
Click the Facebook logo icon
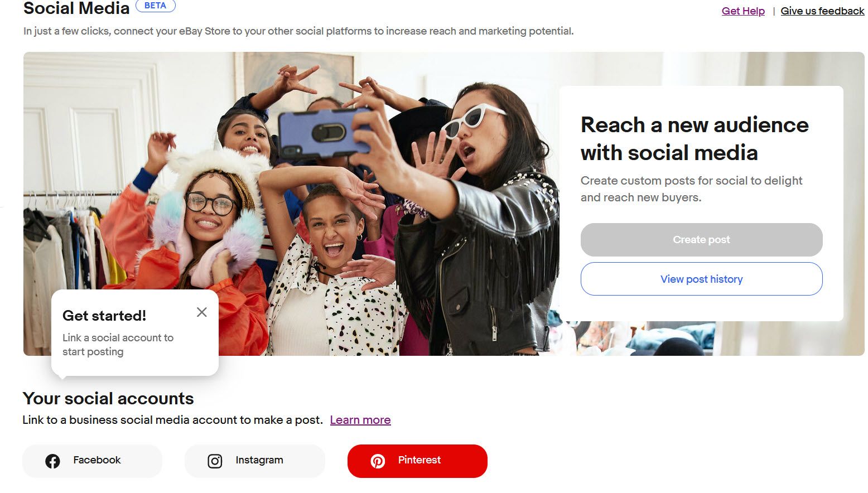tap(52, 461)
